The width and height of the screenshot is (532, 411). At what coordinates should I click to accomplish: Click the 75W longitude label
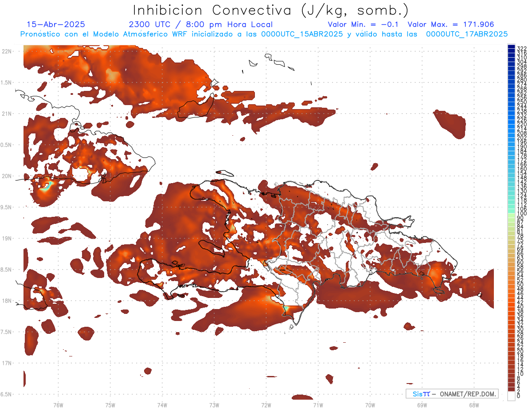click(110, 405)
